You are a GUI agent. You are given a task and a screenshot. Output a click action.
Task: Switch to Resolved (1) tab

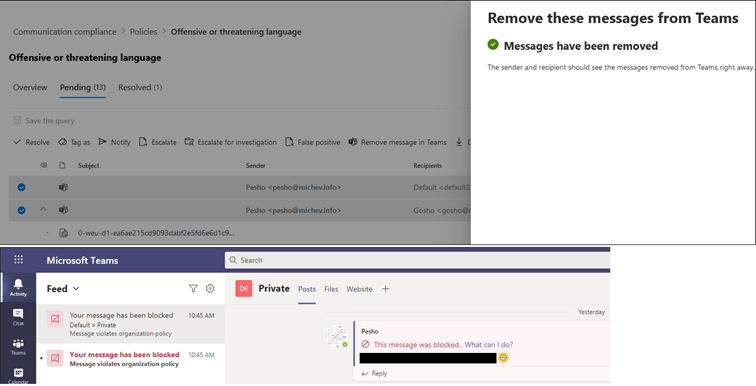click(140, 87)
